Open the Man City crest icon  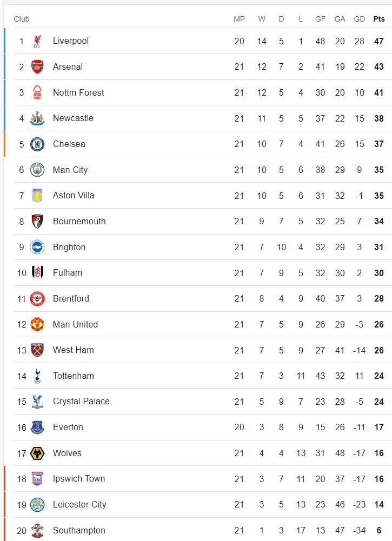(x=37, y=170)
